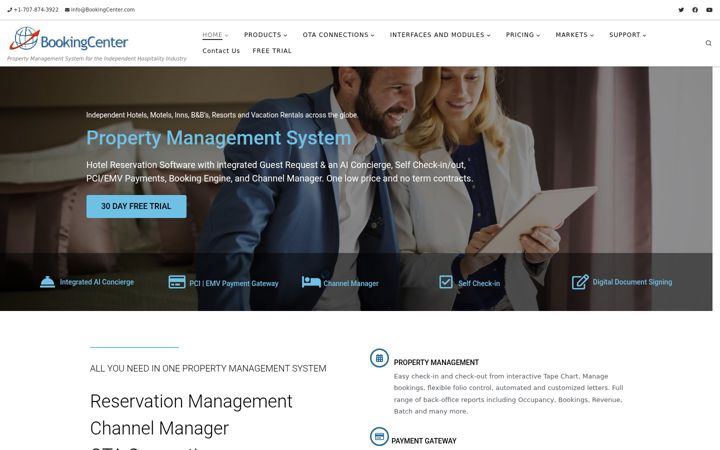The width and height of the screenshot is (720, 450).
Task: Click the BookingCenter globe logo
Action: (25, 39)
